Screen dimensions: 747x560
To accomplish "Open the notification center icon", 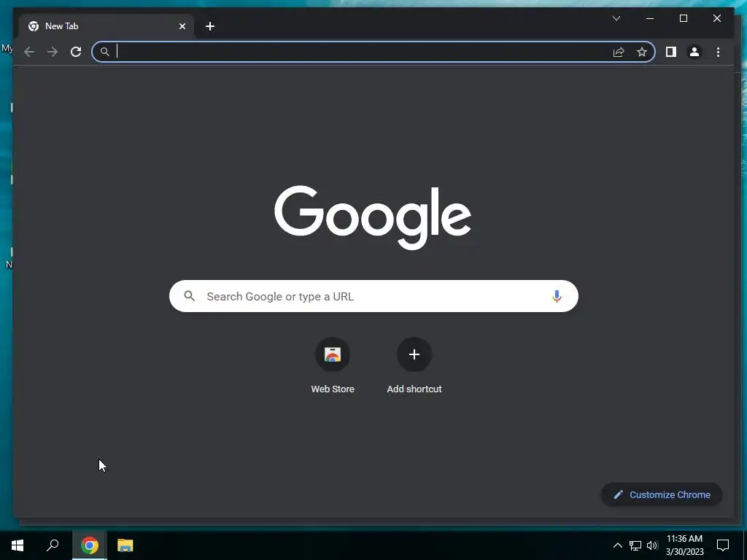I will pos(723,545).
